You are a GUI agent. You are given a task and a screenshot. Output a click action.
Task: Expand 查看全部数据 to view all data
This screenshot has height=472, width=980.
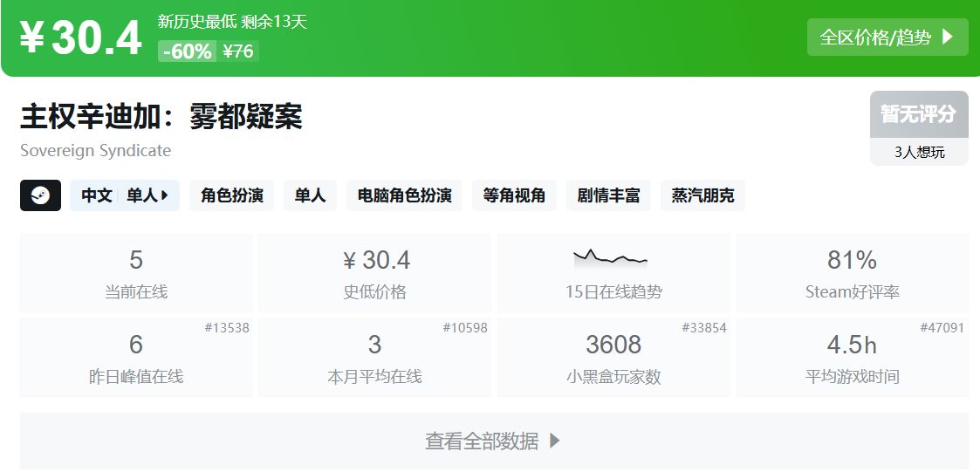(x=494, y=441)
